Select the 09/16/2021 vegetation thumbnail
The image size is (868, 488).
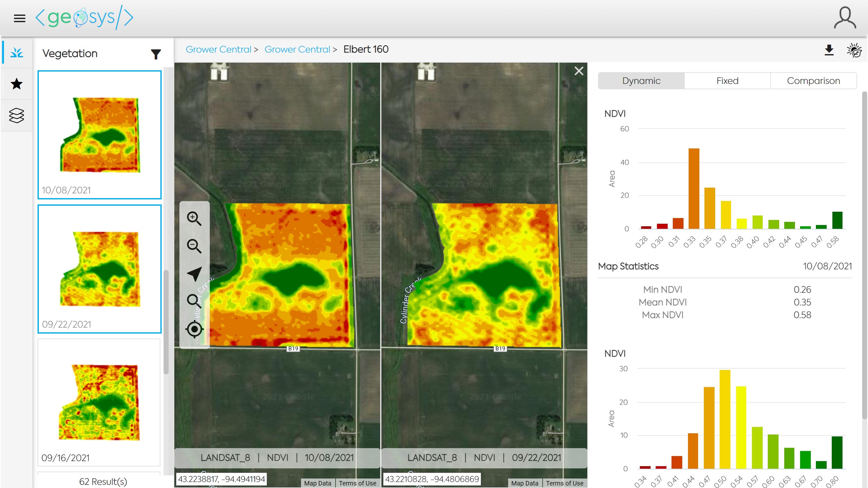tap(99, 402)
